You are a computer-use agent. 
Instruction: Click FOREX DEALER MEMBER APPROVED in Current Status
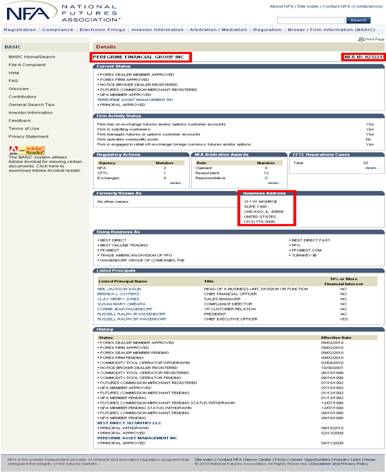point(136,75)
